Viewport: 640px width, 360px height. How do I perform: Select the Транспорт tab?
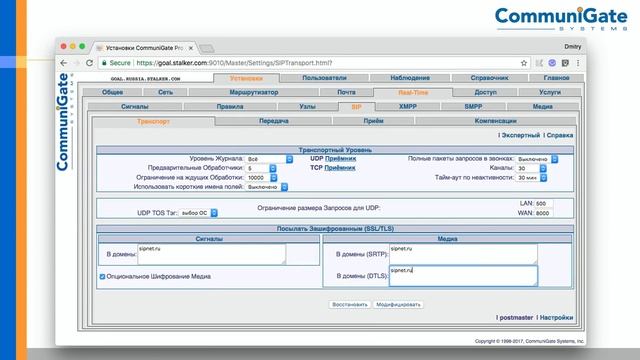pos(153,122)
